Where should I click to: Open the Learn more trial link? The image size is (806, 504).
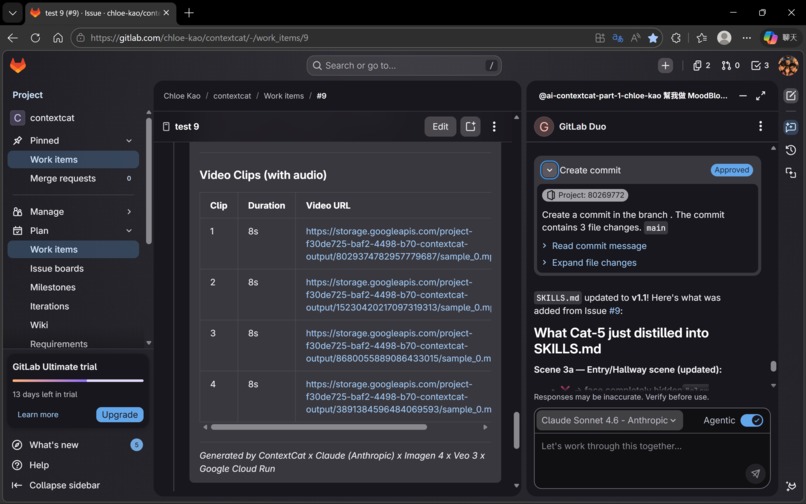[x=38, y=415]
